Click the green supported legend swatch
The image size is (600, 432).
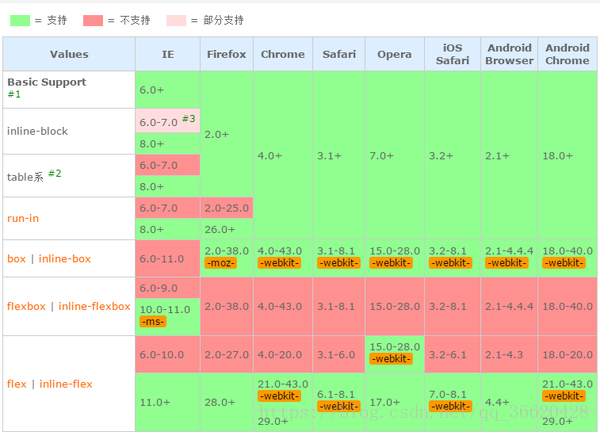[x=20, y=21]
